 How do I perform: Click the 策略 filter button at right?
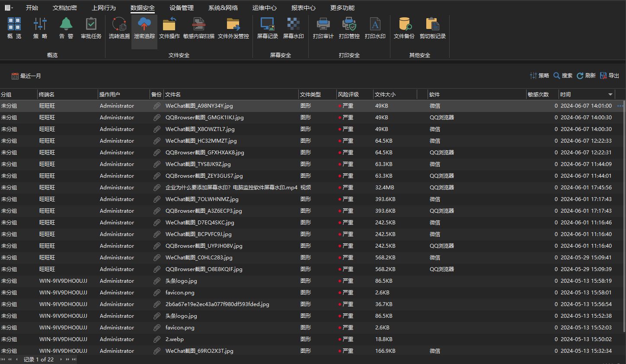pos(539,76)
